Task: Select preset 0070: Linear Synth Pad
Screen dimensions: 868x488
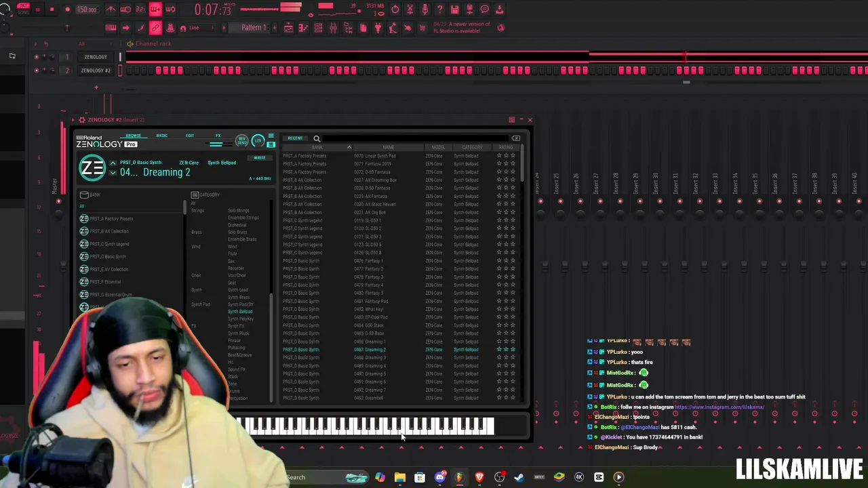Action: 375,156
